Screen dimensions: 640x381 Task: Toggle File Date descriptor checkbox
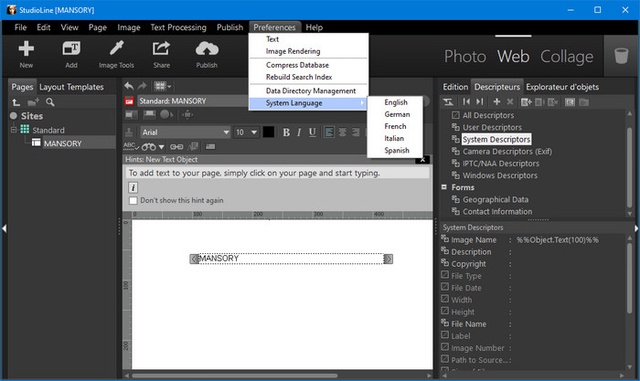tap(445, 287)
